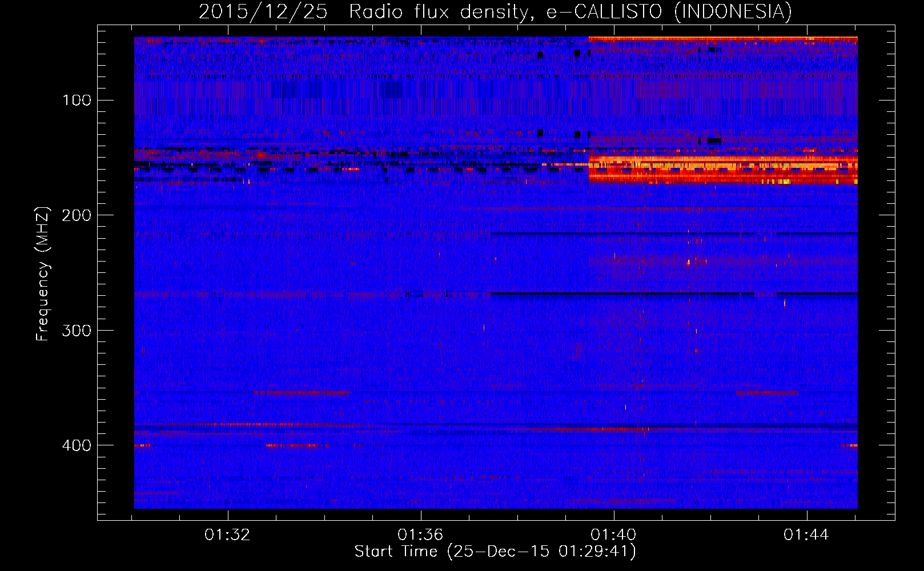
Task: Click the 01:44 time tick label
Action: coord(806,535)
